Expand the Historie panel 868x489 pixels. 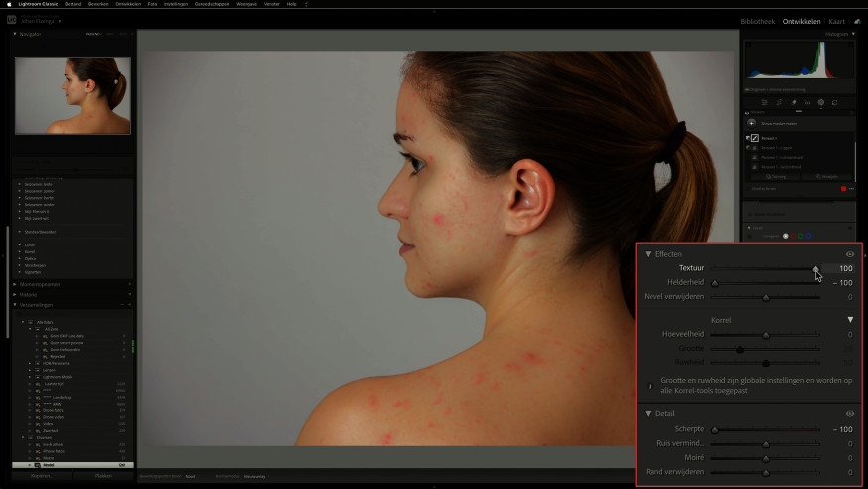[x=28, y=294]
